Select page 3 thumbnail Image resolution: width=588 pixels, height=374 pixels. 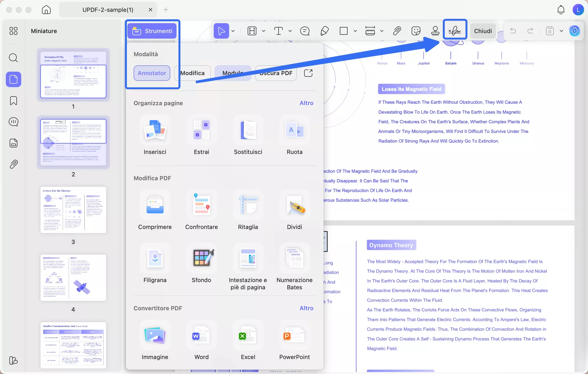coord(73,210)
